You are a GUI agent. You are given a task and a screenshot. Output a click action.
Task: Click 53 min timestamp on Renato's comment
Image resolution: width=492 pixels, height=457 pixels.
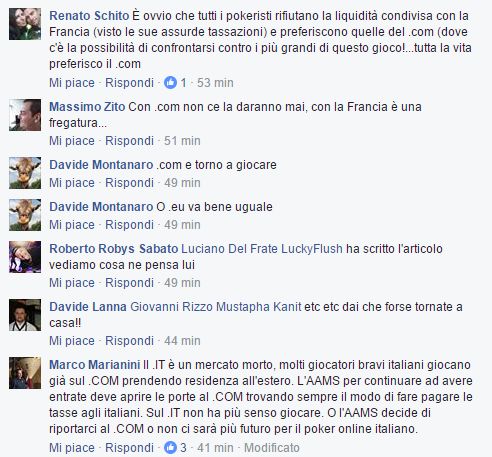(215, 83)
